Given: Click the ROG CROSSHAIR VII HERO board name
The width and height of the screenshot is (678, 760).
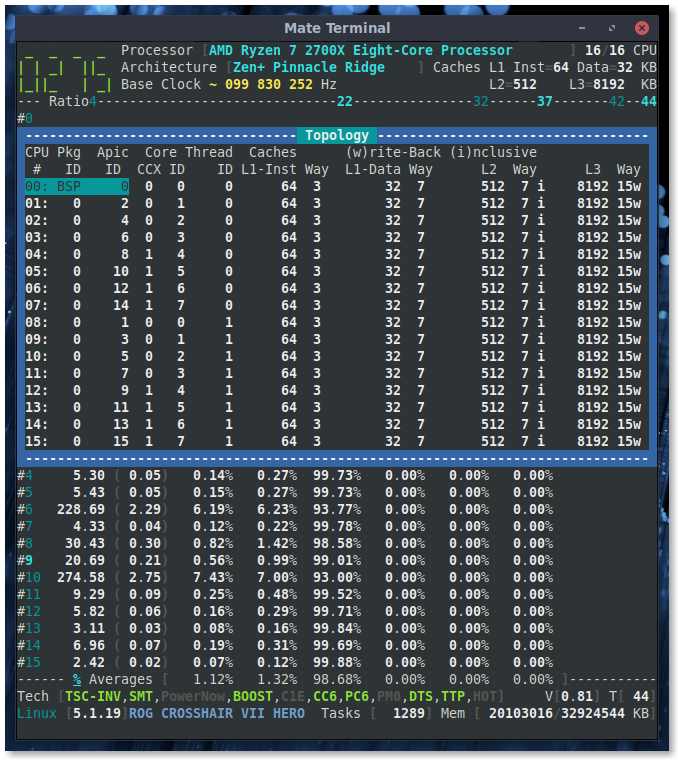Looking at the screenshot, I should (x=217, y=713).
